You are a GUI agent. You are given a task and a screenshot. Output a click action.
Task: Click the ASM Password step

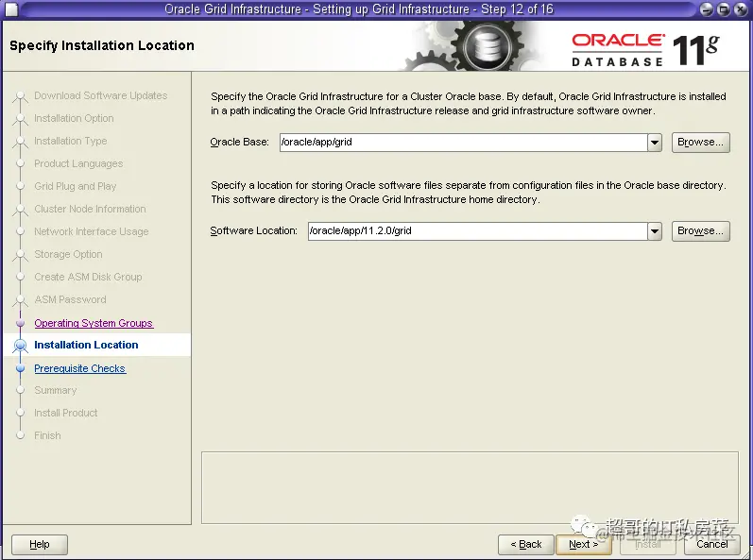(70, 299)
